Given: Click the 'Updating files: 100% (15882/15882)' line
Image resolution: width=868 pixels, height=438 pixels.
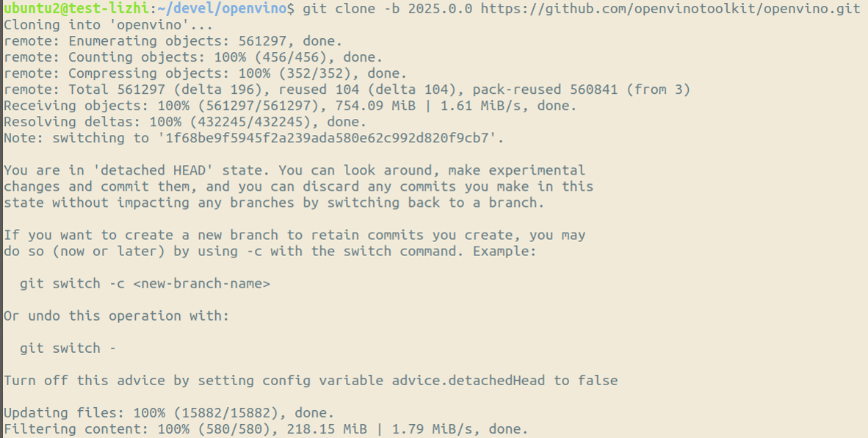Looking at the screenshot, I should [169, 412].
